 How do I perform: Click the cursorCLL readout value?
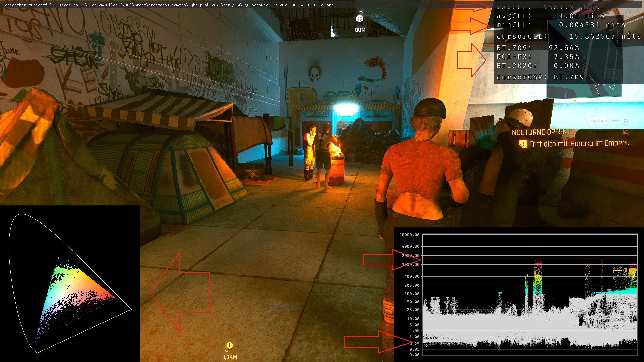click(x=605, y=37)
